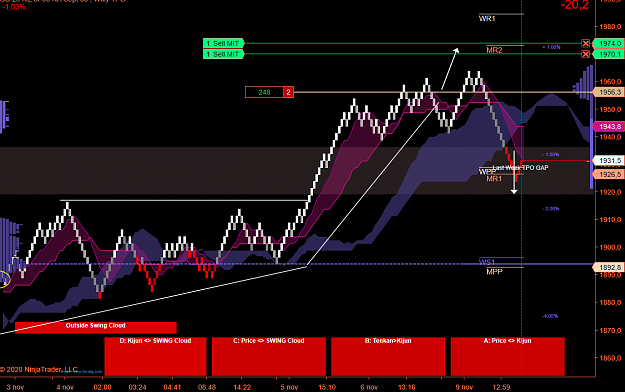Viewport: 625px width, 392px height.
Task: Click the 1970,1 order price tag
Action: [x=608, y=54]
